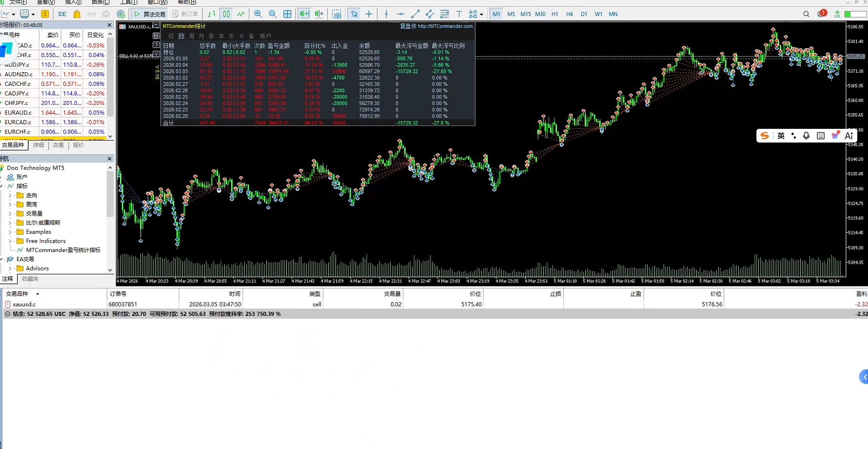Click the tile windows grid icon

click(287, 14)
